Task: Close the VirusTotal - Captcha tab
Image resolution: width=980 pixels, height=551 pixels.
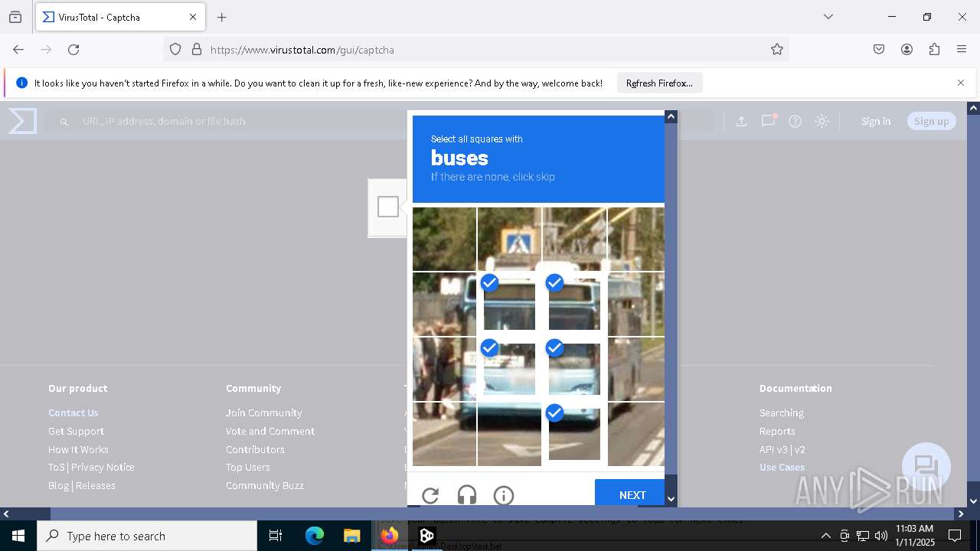Action: coord(193,17)
